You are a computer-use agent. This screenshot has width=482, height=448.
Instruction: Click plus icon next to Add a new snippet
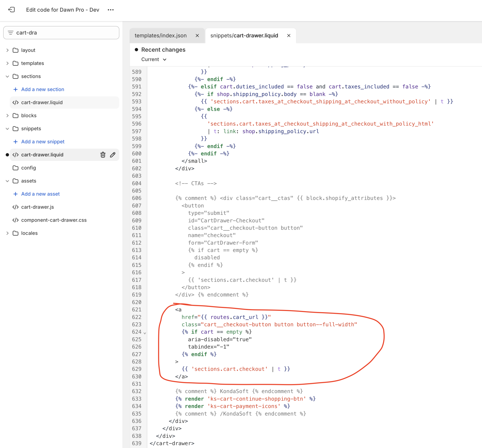tap(16, 142)
